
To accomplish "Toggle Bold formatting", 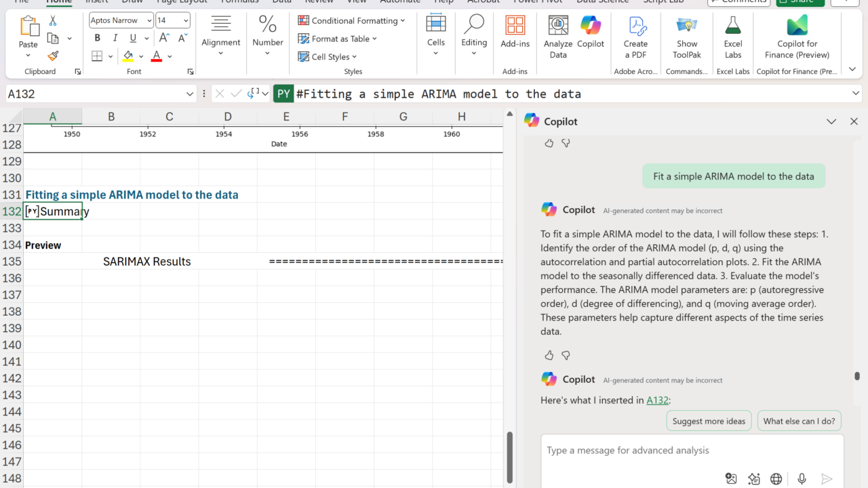I will coord(97,39).
